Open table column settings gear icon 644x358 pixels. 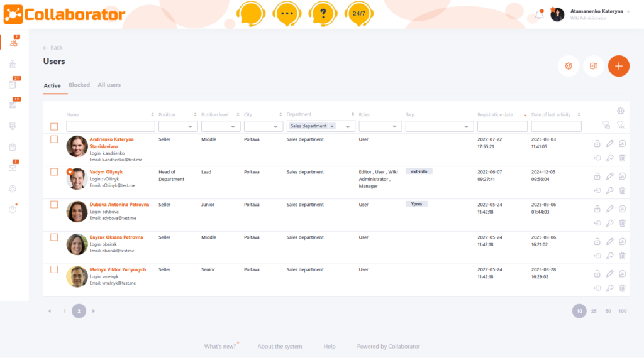[x=621, y=111]
